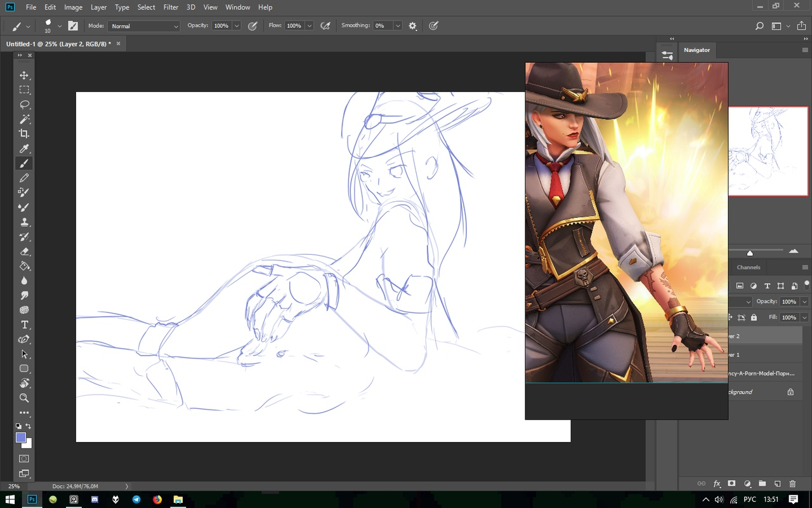Enable airbrush-style build-up
This screenshot has height=508, width=812.
[x=325, y=26]
